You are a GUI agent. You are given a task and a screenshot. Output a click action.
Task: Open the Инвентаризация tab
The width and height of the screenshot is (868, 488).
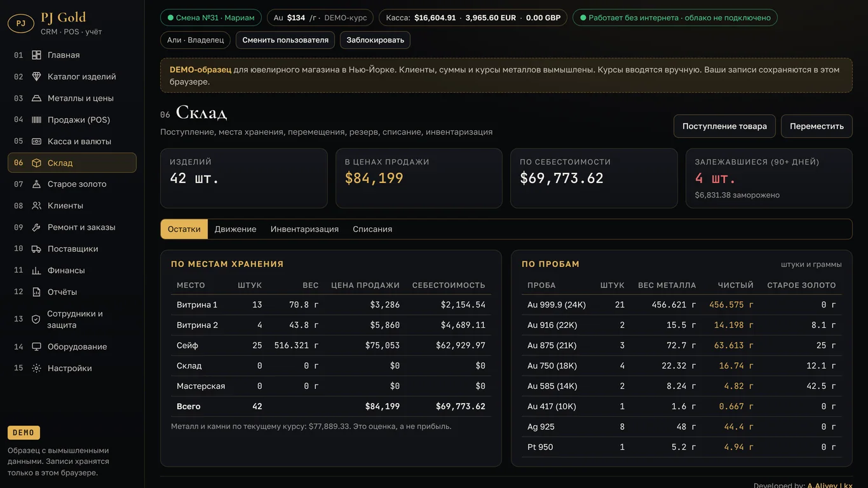click(x=304, y=229)
